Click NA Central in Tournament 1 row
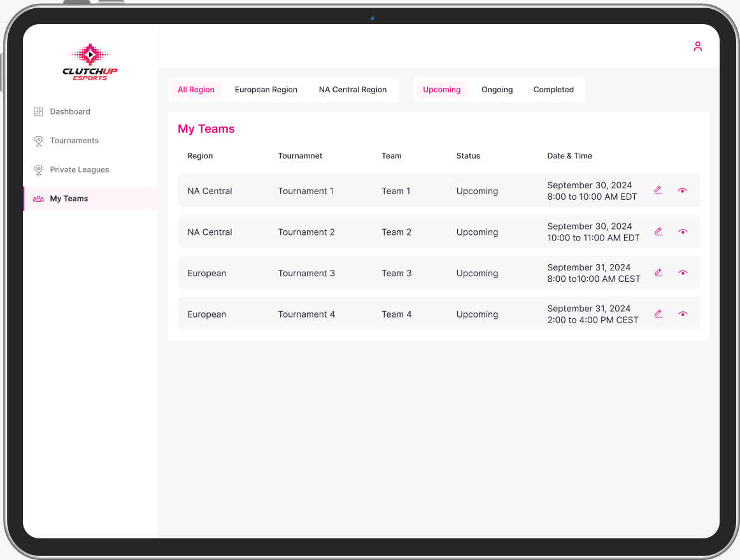 pos(210,191)
